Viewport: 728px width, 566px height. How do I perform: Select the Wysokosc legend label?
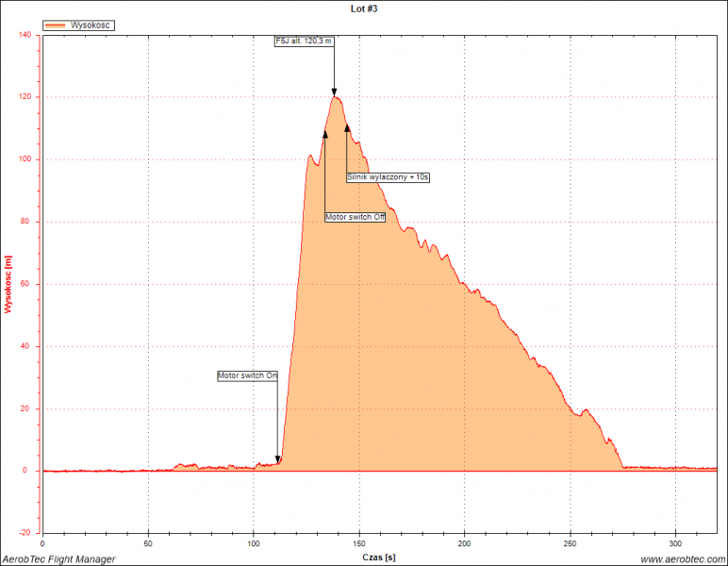(x=91, y=26)
